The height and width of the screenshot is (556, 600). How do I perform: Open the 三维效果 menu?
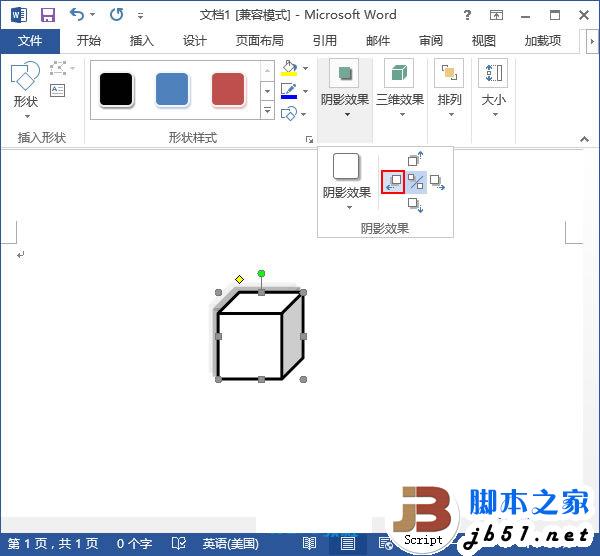399,89
